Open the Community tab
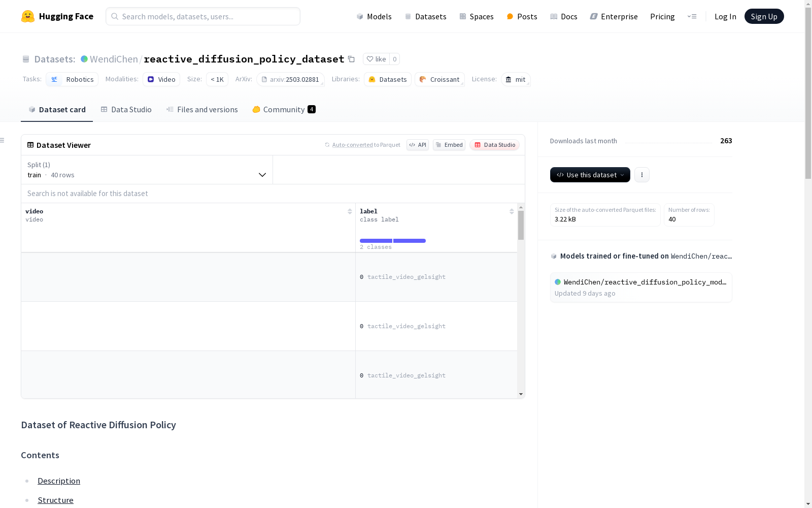 (x=283, y=109)
